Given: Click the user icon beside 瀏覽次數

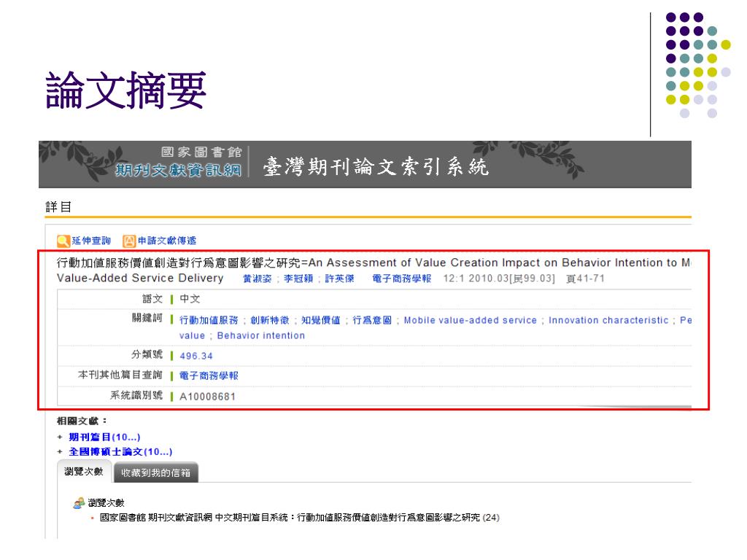Looking at the screenshot, I should 79,503.
